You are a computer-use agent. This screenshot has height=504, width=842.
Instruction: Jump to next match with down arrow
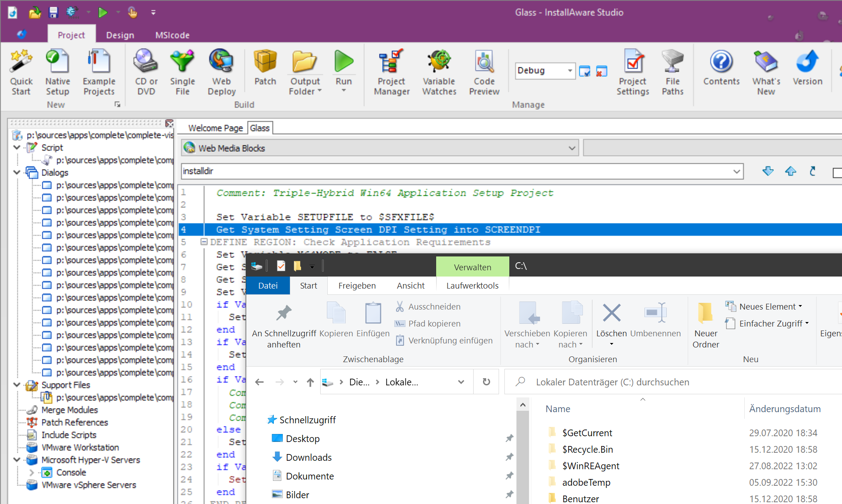tap(768, 171)
